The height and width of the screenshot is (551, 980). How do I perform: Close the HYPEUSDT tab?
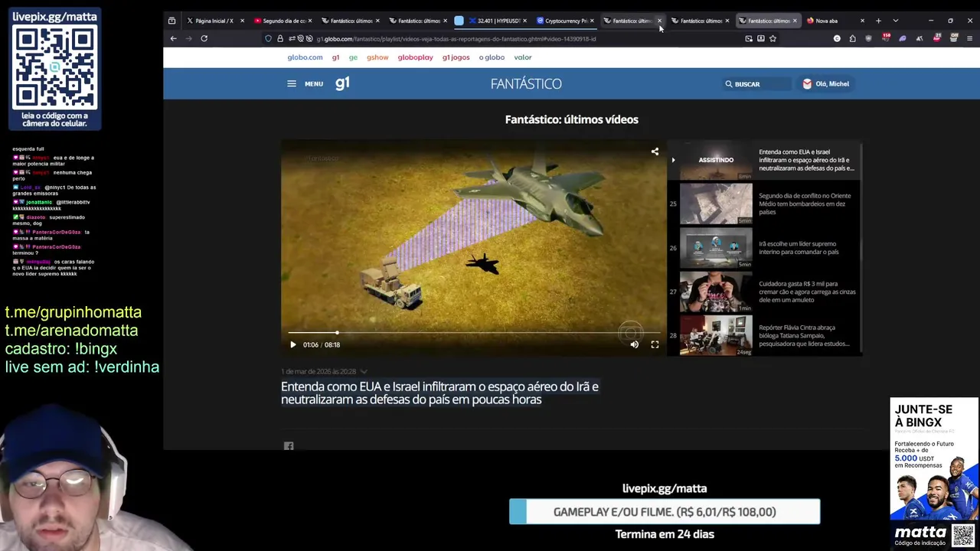[x=524, y=21]
